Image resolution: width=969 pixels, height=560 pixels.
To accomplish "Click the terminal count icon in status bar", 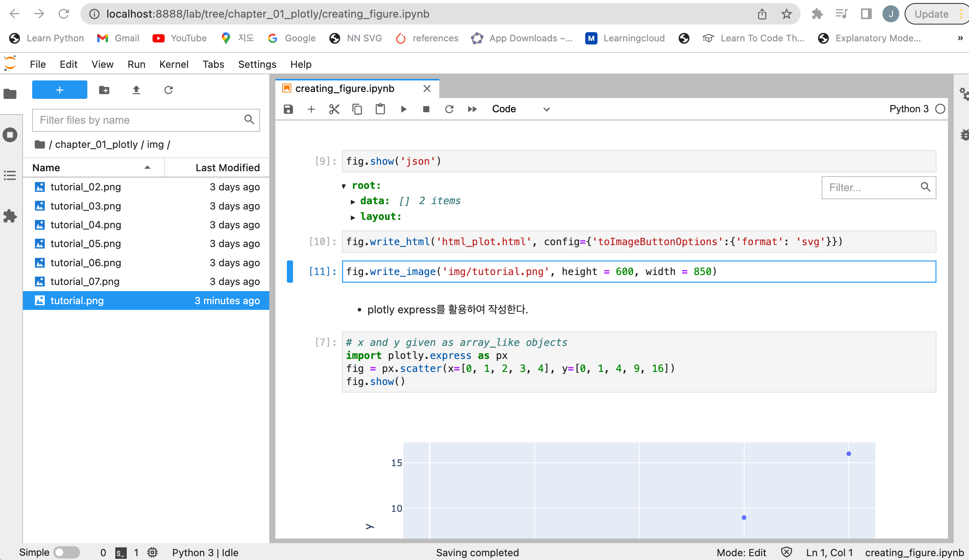I will (x=121, y=553).
